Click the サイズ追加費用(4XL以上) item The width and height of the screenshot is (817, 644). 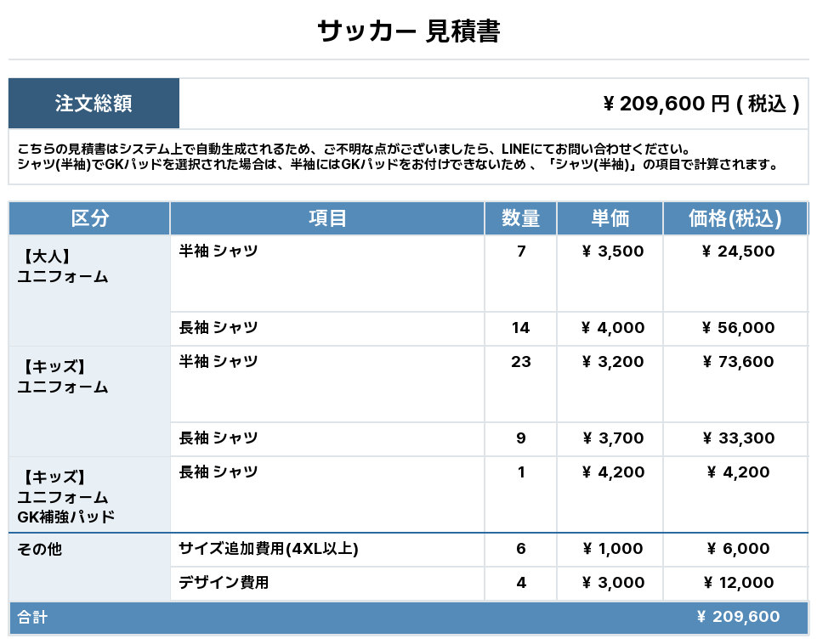(269, 549)
